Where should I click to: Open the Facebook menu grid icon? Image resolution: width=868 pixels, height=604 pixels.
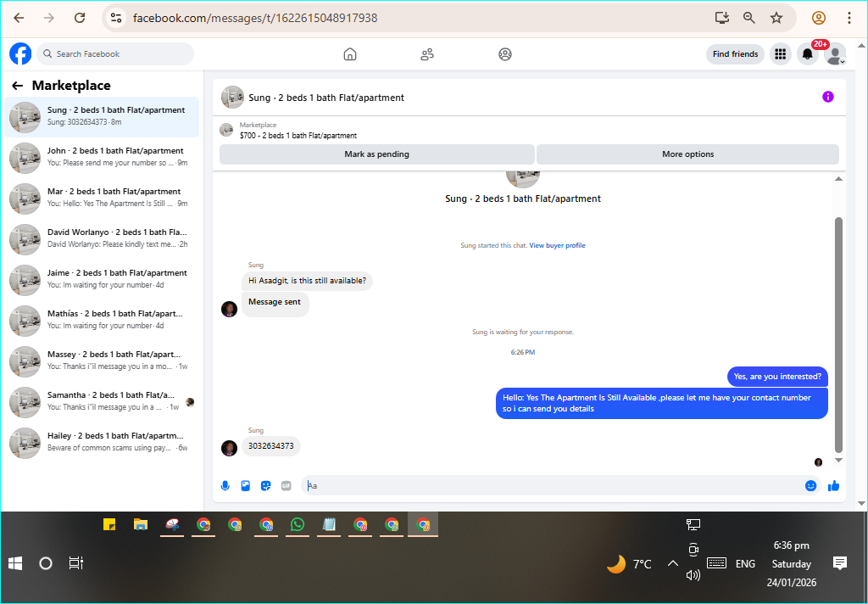(781, 53)
